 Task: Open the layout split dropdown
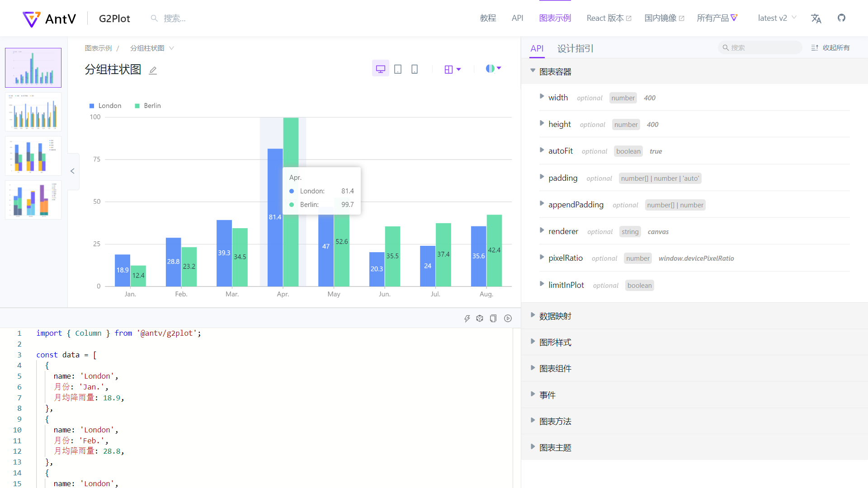coord(453,69)
